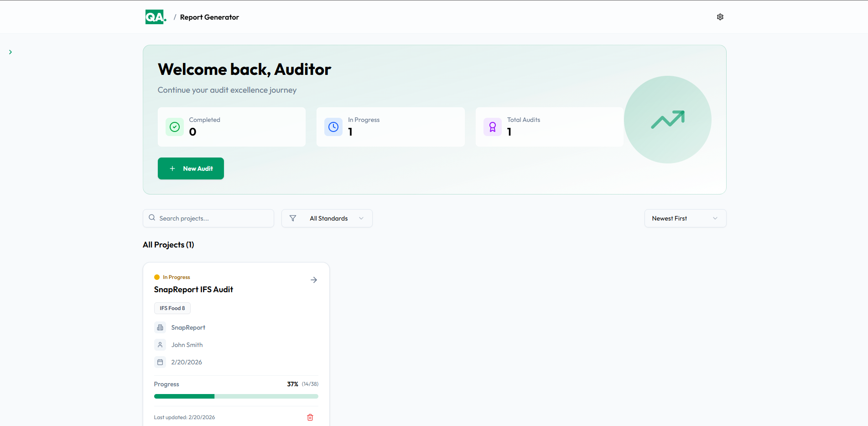This screenshot has height=426, width=868.
Task: Click the filter funnel icon beside All Standards
Action: coord(293,218)
